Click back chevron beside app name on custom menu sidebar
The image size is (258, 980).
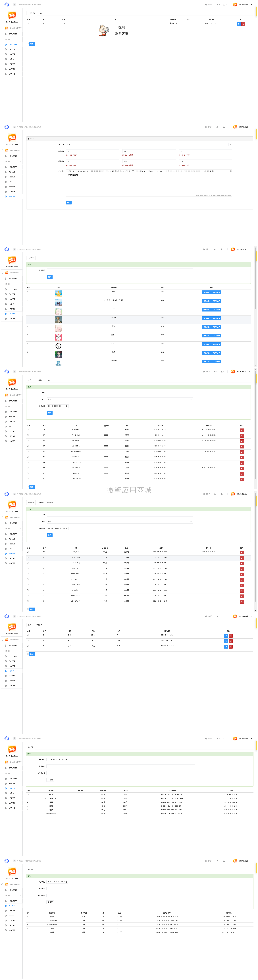[x=2, y=28]
